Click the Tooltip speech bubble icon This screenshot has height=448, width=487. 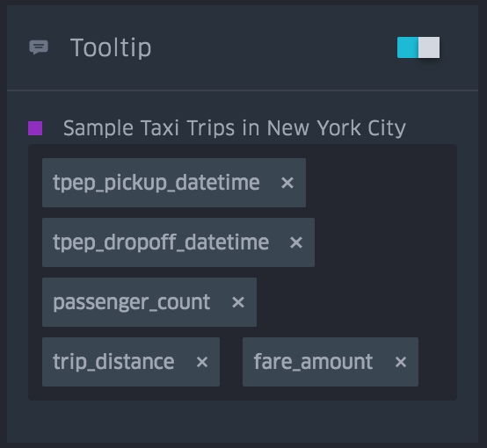coord(39,47)
